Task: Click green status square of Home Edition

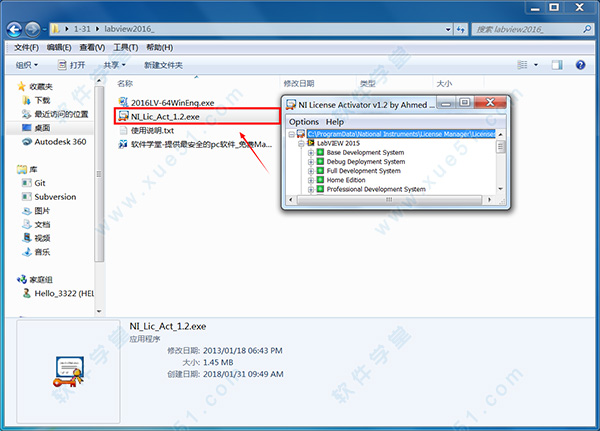Action: [320, 180]
